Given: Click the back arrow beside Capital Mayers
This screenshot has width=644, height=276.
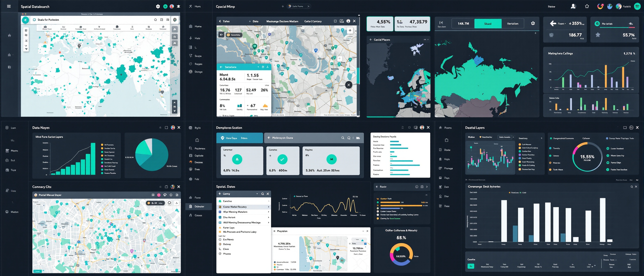Looking at the screenshot, I should (371, 39).
